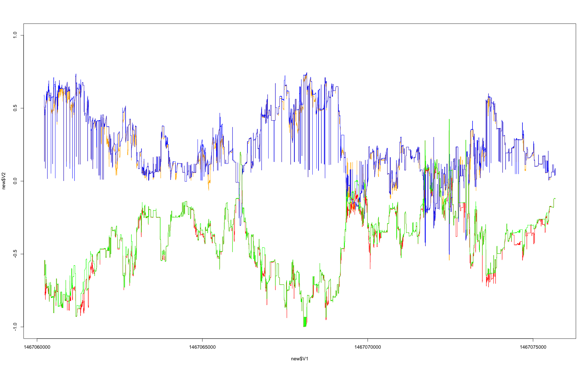Click the y-axis tick mark at -0.5
588x368 pixels.
coord(22,254)
